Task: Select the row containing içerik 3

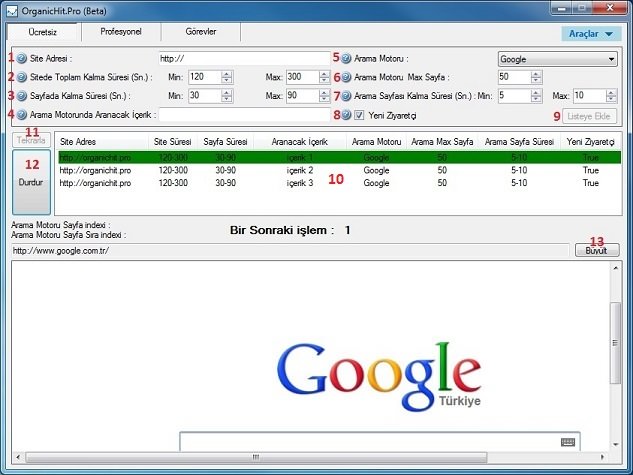Action: click(x=340, y=183)
